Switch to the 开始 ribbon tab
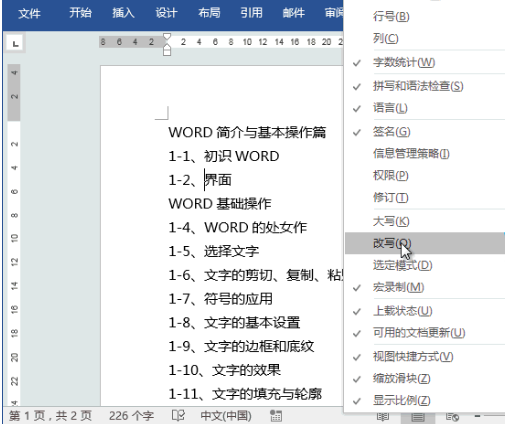 tap(80, 13)
